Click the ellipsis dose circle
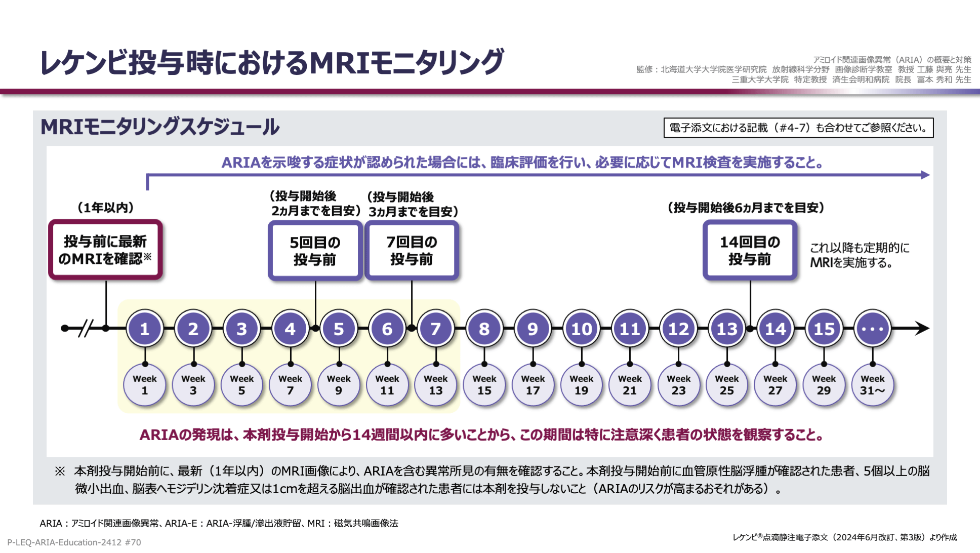This screenshot has height=553, width=980. 872,329
